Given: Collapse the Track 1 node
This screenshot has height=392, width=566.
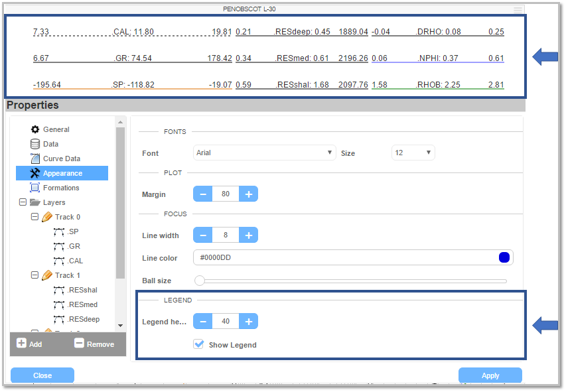Looking at the screenshot, I should (x=35, y=275).
